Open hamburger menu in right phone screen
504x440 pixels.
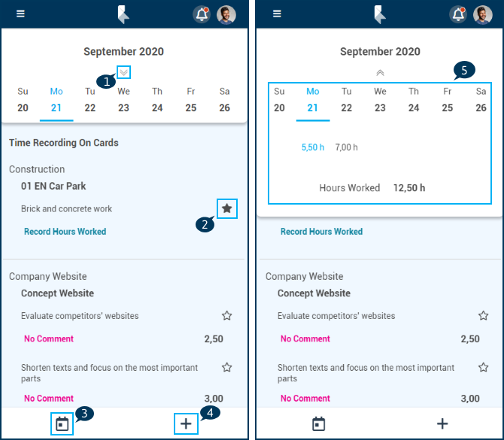pyautogui.click(x=277, y=14)
